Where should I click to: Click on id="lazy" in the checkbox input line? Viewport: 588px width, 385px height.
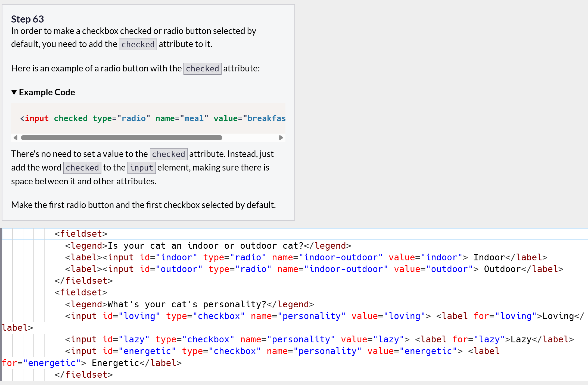pos(126,339)
